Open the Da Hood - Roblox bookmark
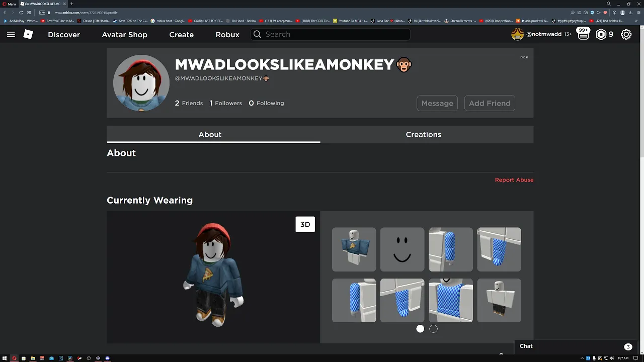Image resolution: width=644 pixels, height=362 pixels. pyautogui.click(x=242, y=21)
